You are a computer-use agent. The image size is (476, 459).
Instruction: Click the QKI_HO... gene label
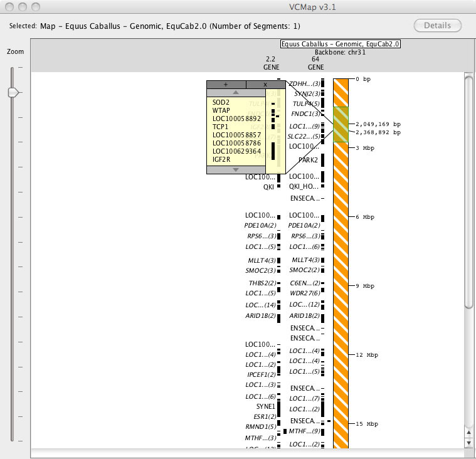pyautogui.click(x=304, y=186)
